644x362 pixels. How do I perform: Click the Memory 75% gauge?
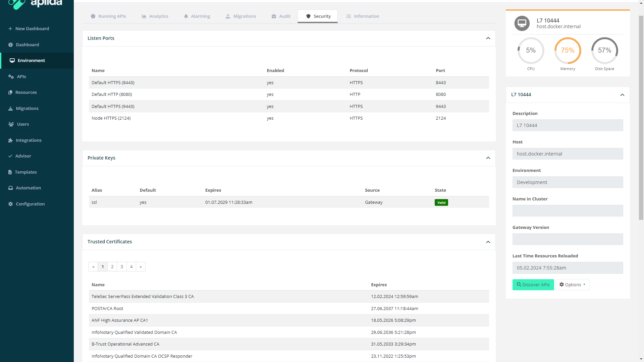coord(568,51)
